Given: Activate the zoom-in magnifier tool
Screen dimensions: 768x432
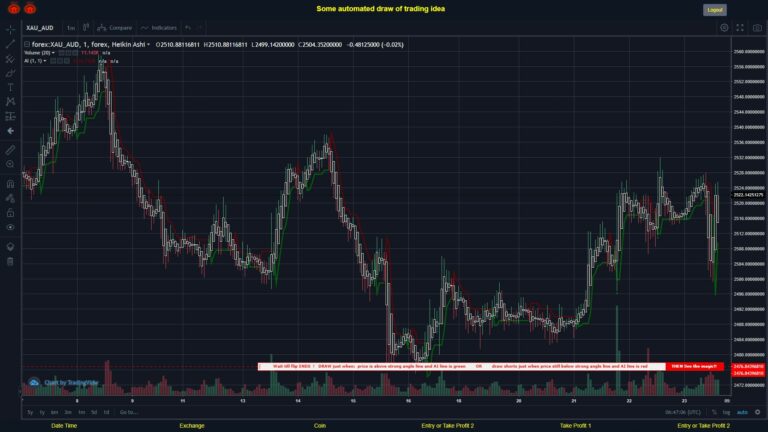Looking at the screenshot, I should [10, 165].
